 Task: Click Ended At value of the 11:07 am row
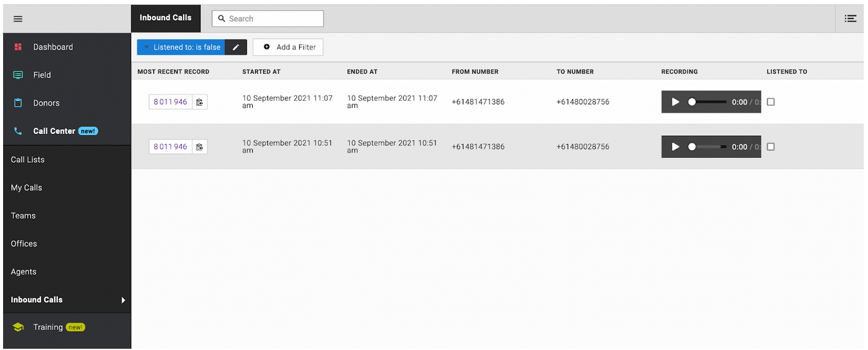(392, 102)
